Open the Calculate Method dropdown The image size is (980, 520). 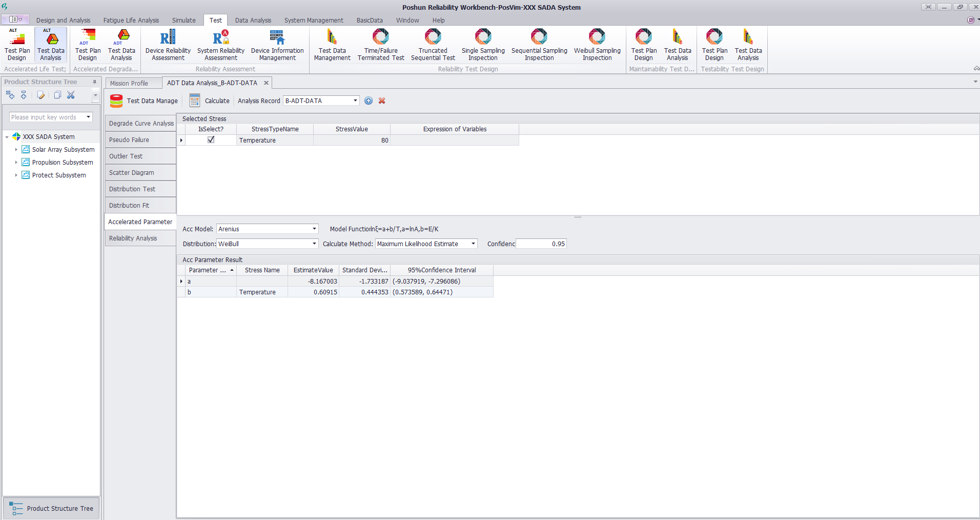pyautogui.click(x=473, y=244)
